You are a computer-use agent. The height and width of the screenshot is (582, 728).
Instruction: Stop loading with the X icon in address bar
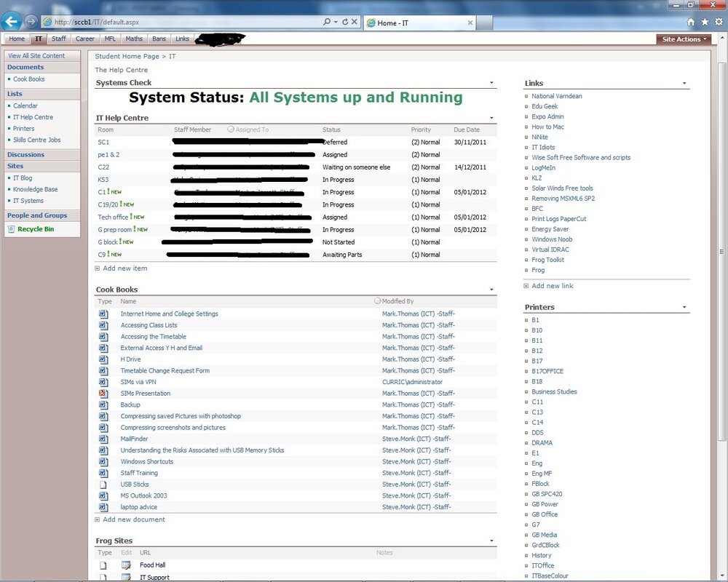tap(355, 22)
